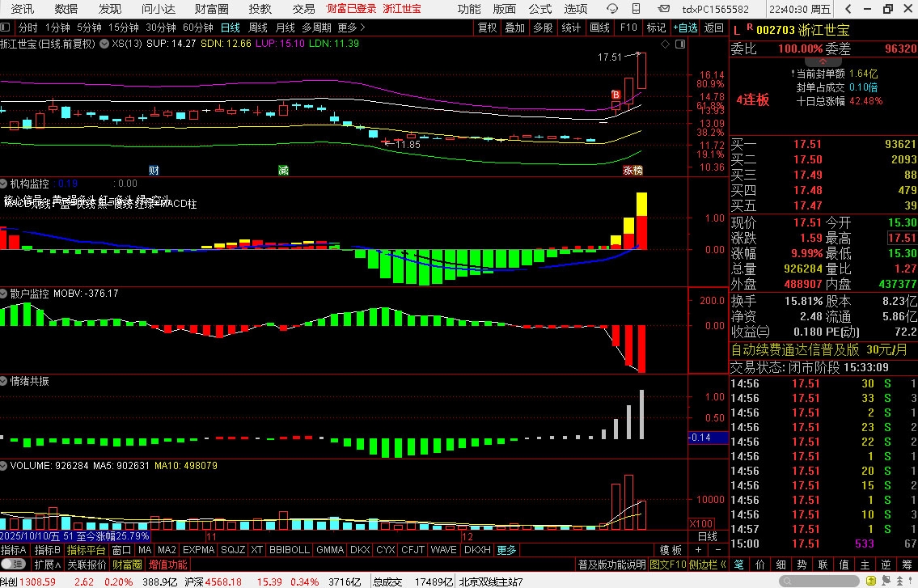Select the 指标A tab

tap(14, 550)
